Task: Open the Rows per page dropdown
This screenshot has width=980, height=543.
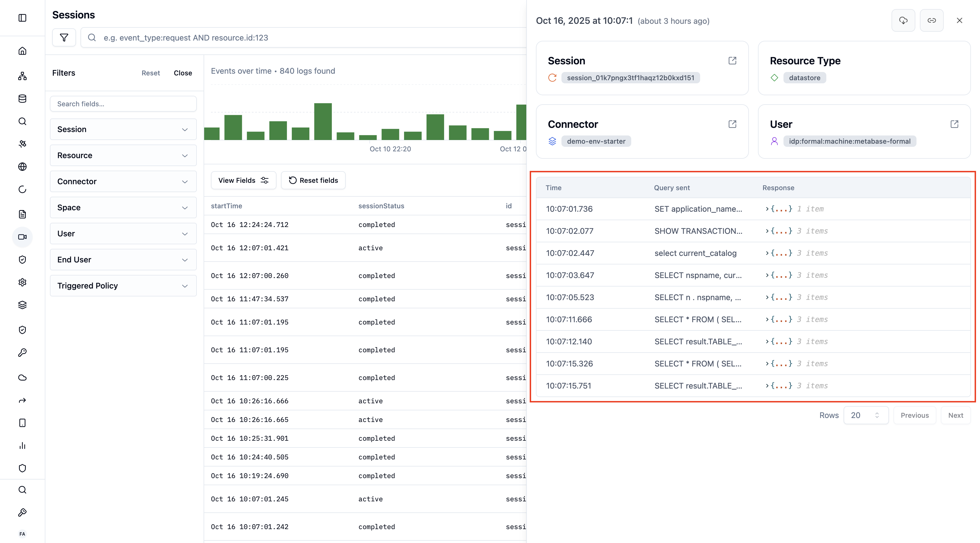Action: [865, 415]
